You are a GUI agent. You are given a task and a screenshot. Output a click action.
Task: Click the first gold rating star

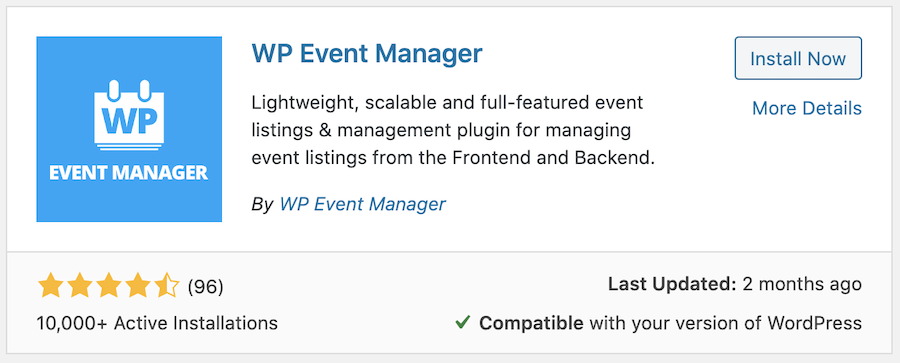pos(51,286)
